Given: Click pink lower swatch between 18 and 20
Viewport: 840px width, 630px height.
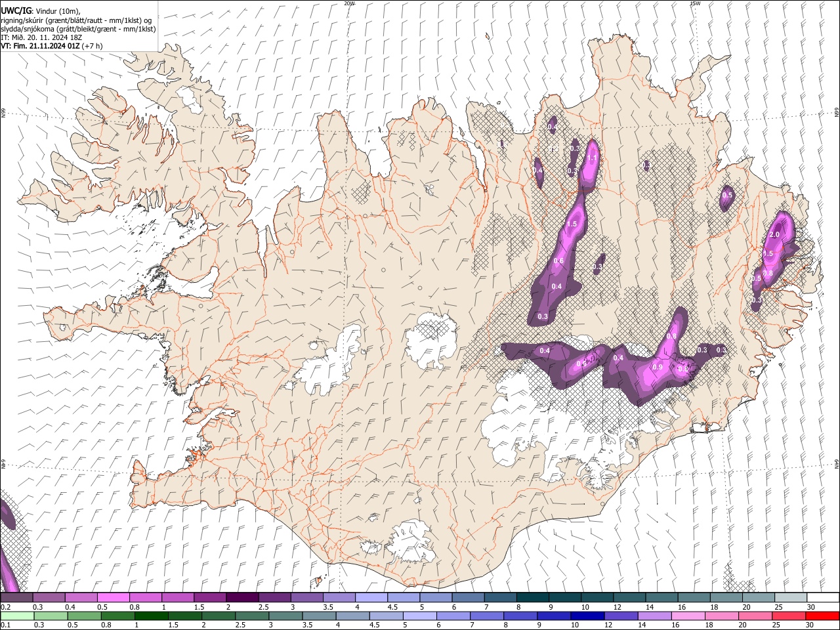Looking at the screenshot, I should click(x=721, y=616).
